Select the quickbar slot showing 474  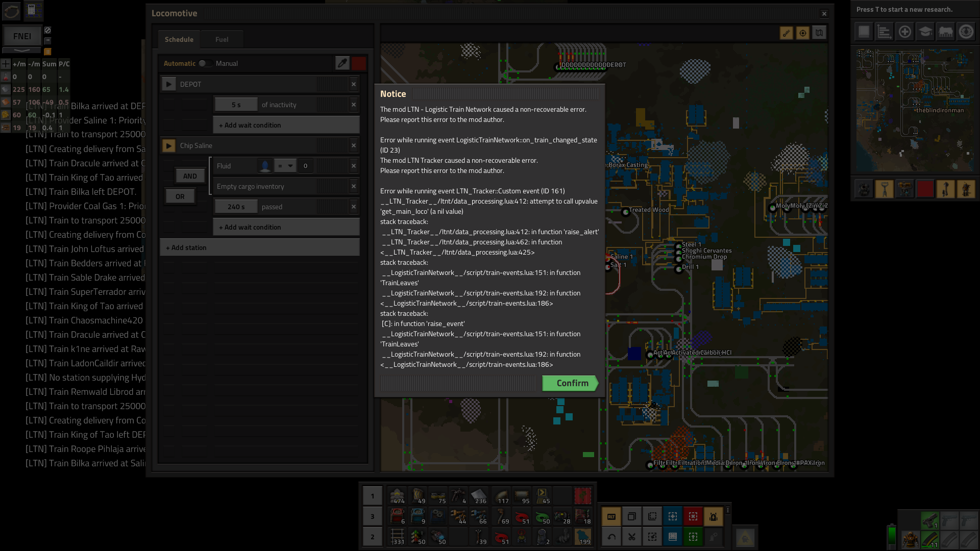click(397, 496)
